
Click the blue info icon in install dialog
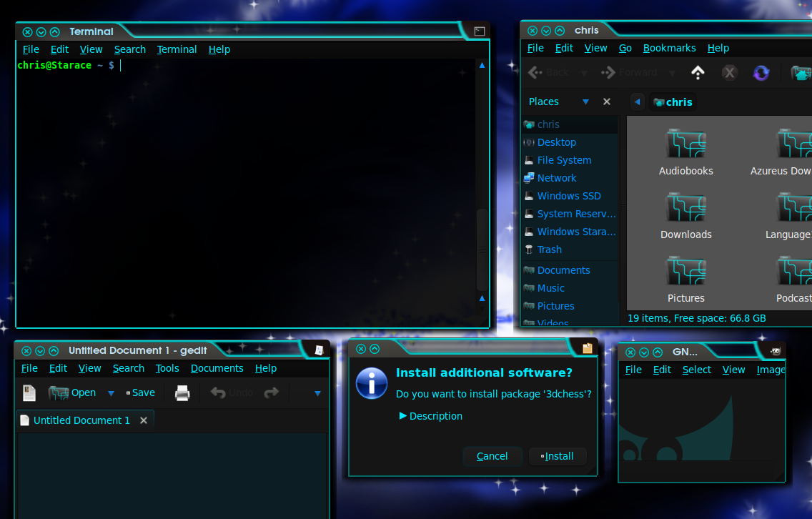coord(371,383)
